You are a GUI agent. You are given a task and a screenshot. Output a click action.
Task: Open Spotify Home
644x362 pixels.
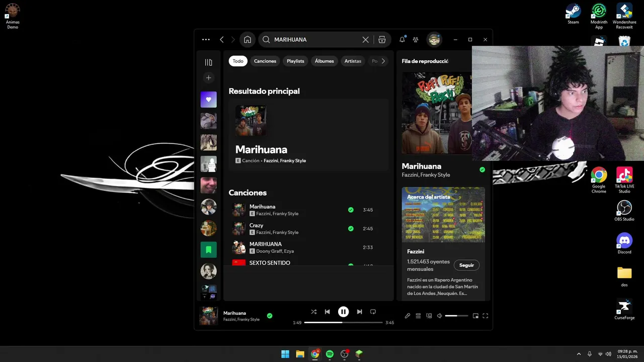(x=248, y=40)
